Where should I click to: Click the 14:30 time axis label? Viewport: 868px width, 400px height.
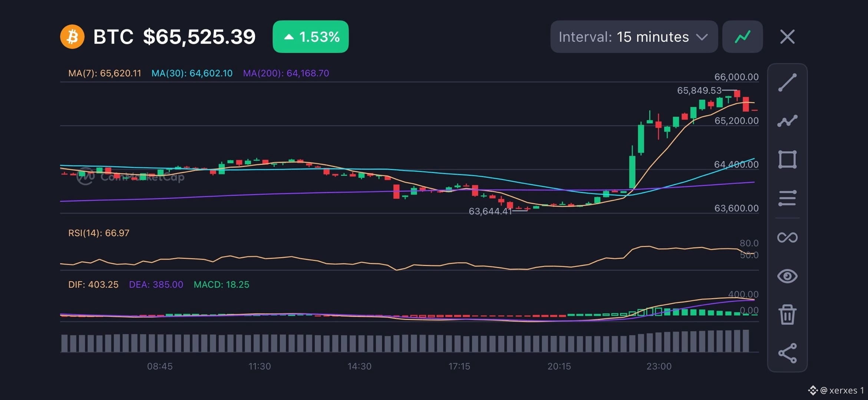(x=359, y=366)
